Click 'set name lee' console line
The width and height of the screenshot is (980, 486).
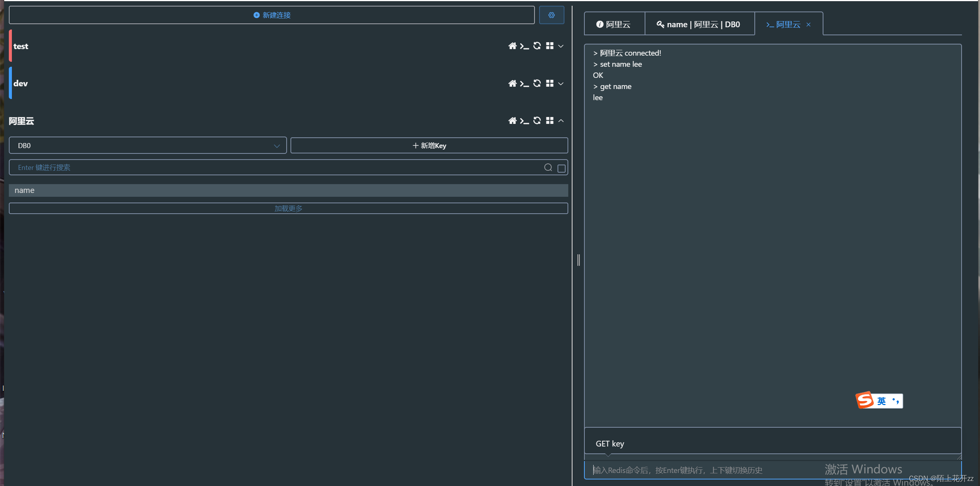[617, 64]
